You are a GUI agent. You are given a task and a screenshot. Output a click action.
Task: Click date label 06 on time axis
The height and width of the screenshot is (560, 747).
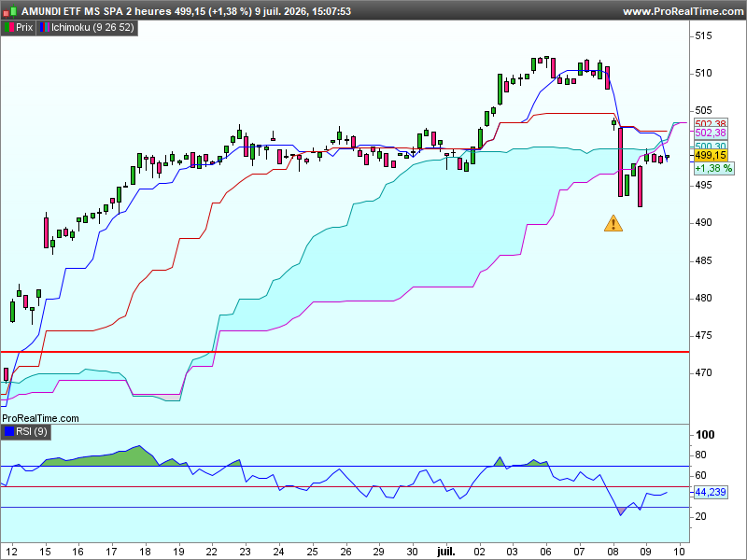point(546,552)
